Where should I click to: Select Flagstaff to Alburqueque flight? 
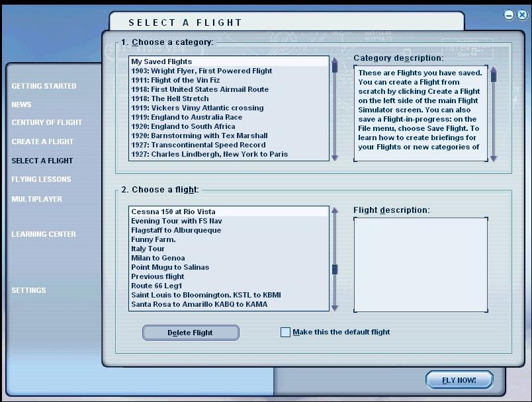[x=229, y=230]
